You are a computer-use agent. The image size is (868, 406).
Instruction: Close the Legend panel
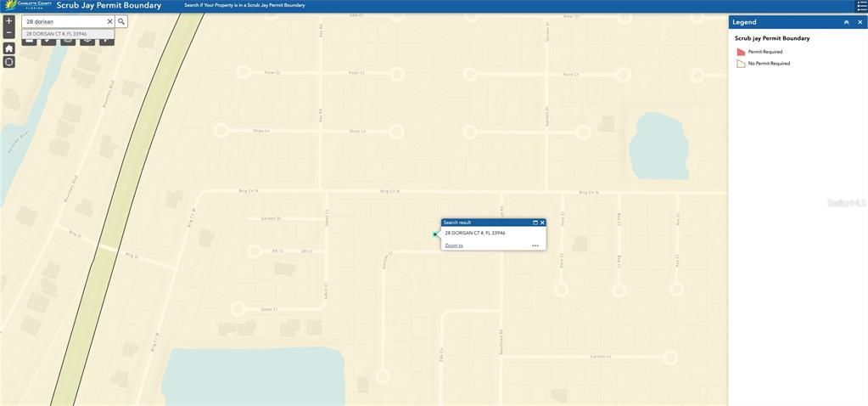(x=860, y=22)
